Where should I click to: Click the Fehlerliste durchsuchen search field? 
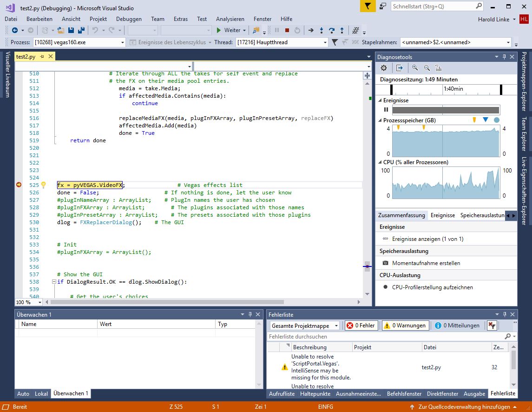386,336
